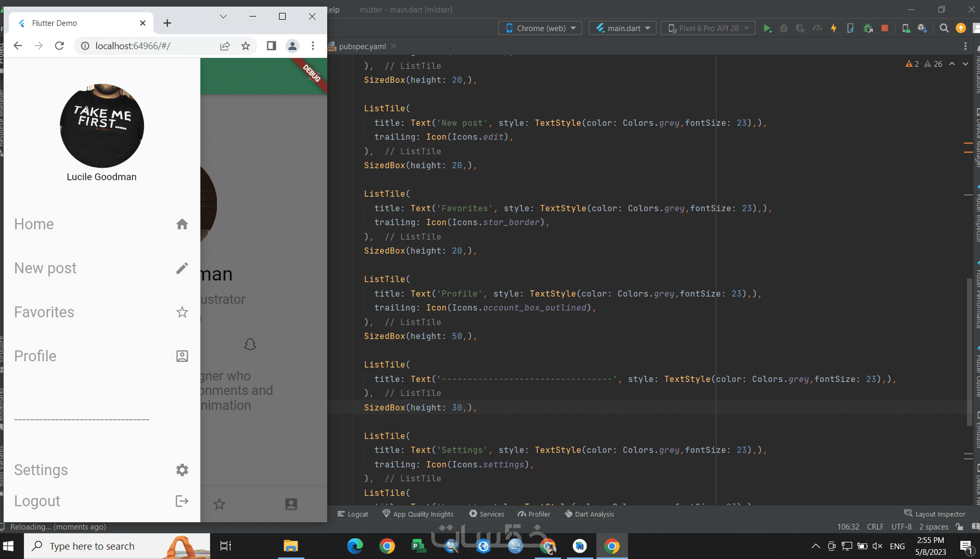Open Windows Task View
The height and width of the screenshot is (559, 980).
click(226, 546)
